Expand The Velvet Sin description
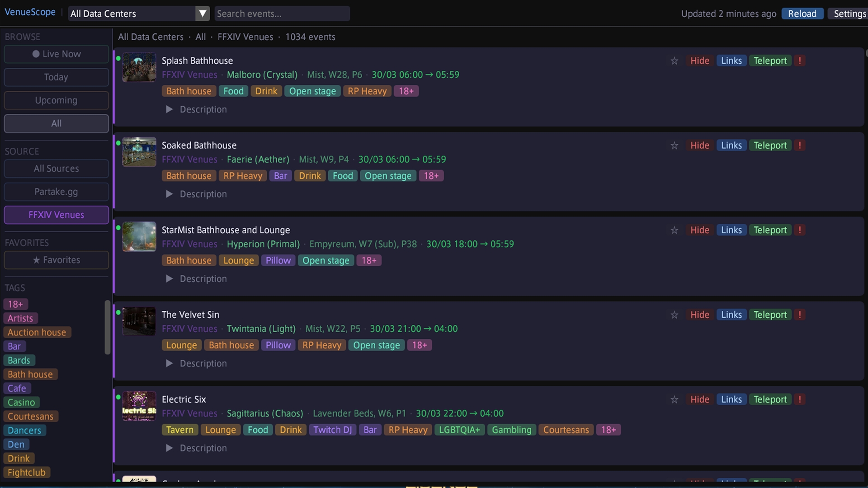 pyautogui.click(x=196, y=363)
